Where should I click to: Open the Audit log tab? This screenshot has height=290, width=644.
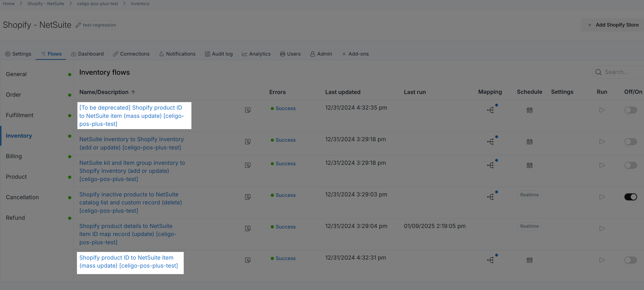coord(219,54)
